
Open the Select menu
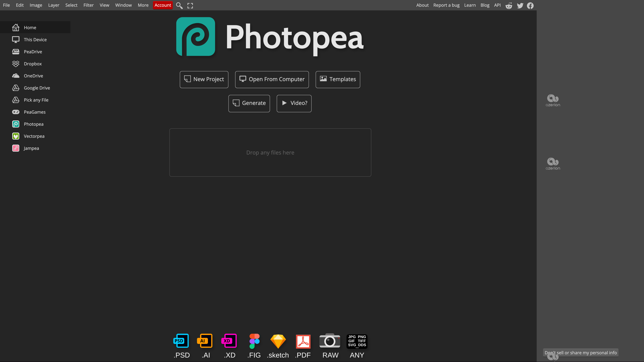pyautogui.click(x=71, y=5)
